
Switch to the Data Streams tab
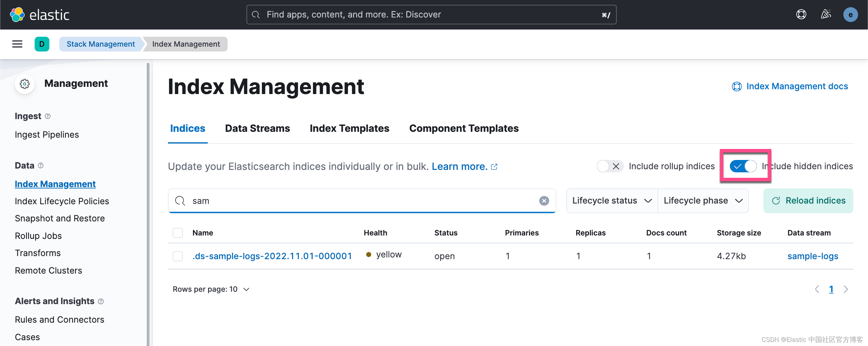point(257,128)
